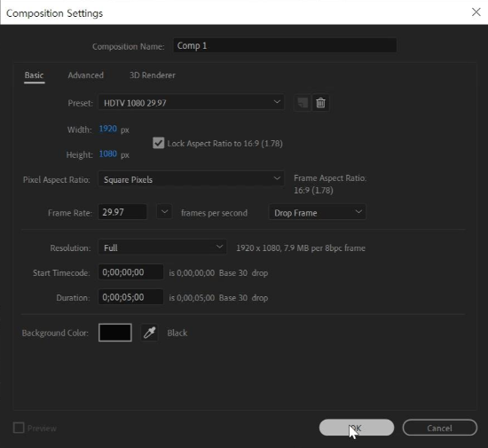Open the Resolution dropdown
The image size is (488, 448).
point(162,248)
